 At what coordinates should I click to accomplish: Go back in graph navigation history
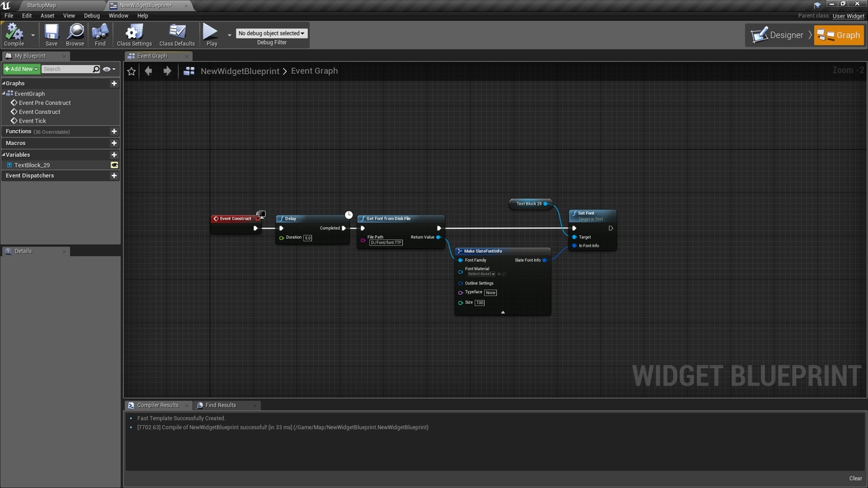(x=149, y=70)
